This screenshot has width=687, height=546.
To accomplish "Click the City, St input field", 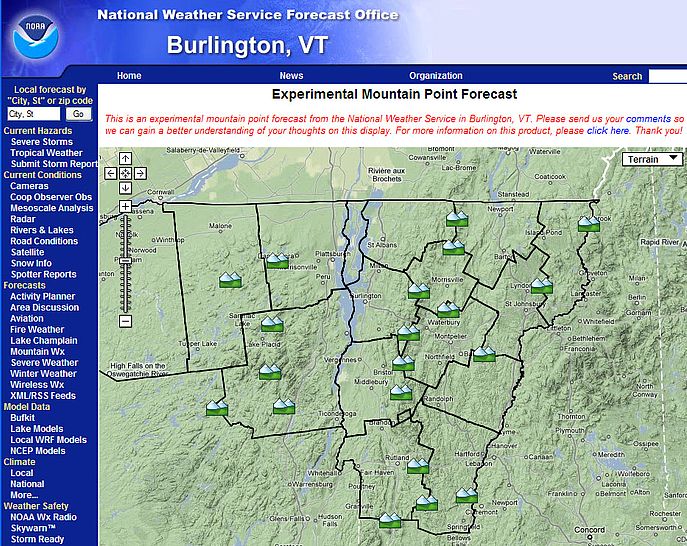I will point(33,114).
